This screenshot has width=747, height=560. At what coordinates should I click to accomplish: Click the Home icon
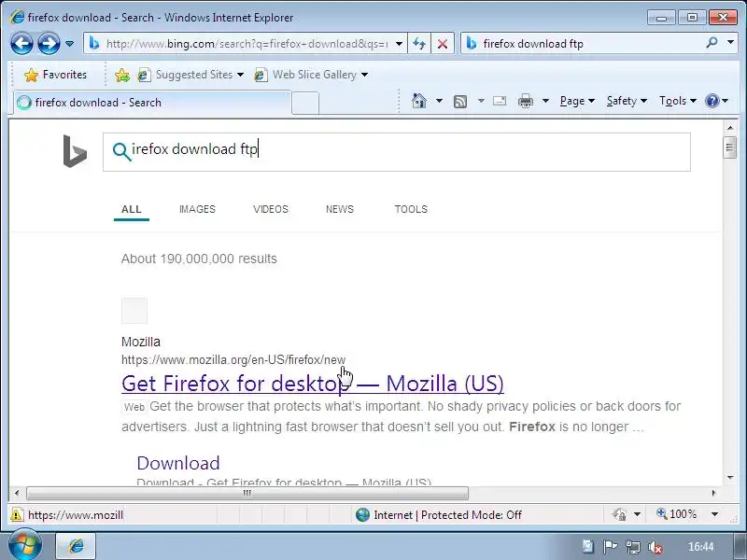coord(418,101)
